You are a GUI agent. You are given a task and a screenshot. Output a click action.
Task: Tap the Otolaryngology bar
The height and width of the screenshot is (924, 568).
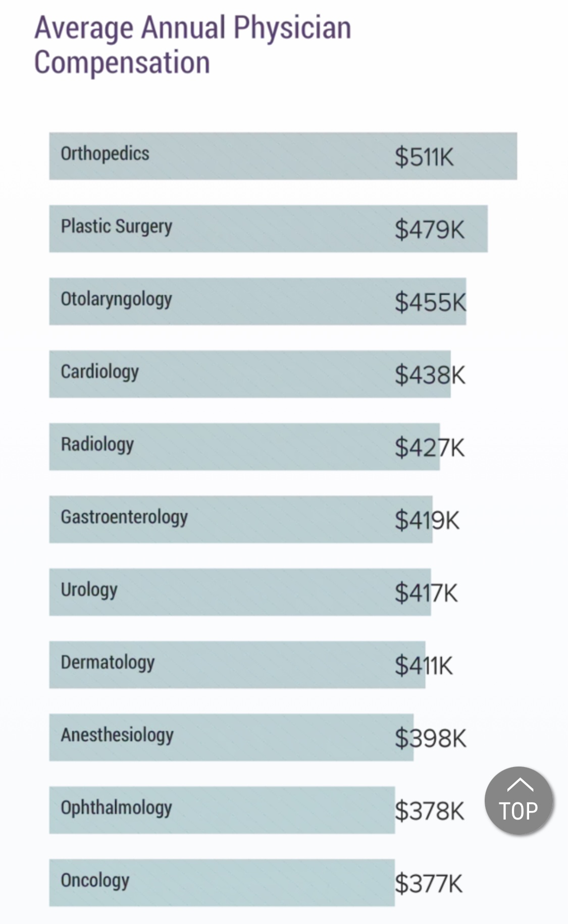point(257,301)
